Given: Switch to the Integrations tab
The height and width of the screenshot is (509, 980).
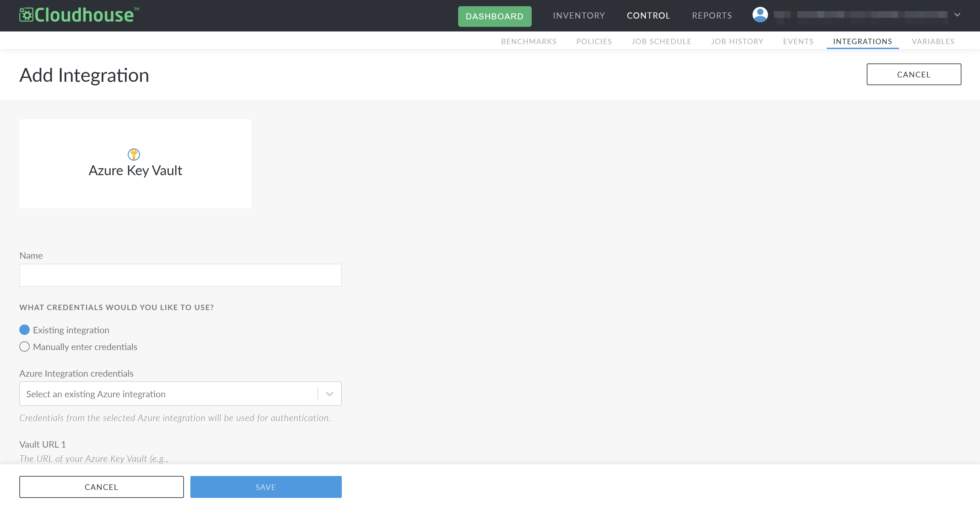Looking at the screenshot, I should [862, 42].
